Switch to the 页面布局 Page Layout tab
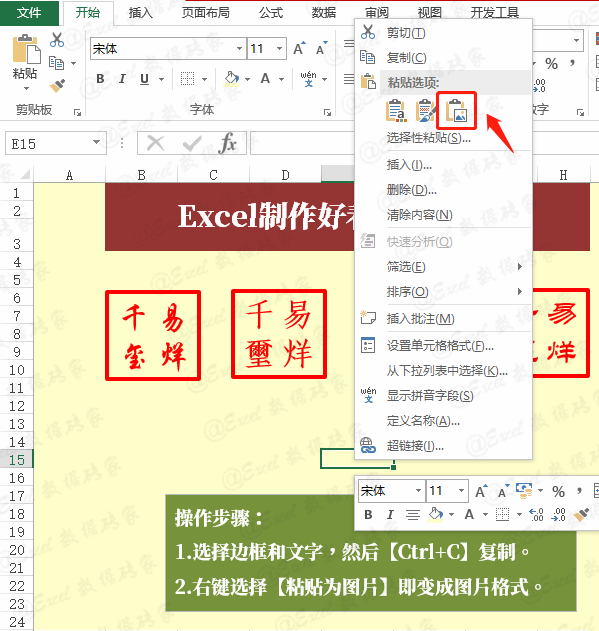The height and width of the screenshot is (631, 599). coord(206,13)
